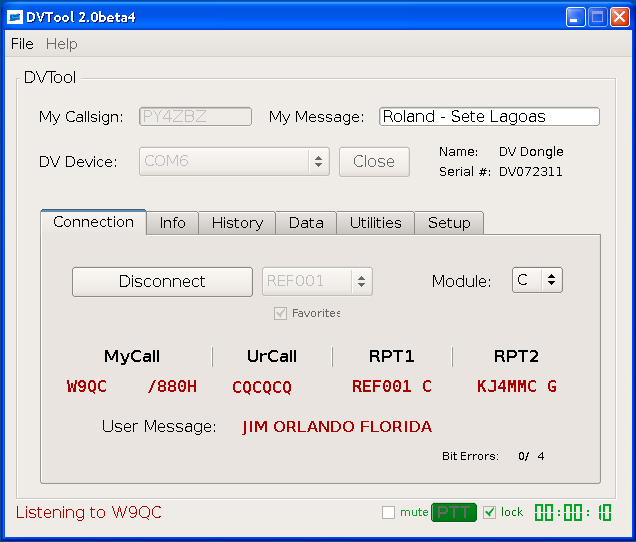The image size is (636, 542).
Task: Open the Help menu
Action: click(x=61, y=44)
